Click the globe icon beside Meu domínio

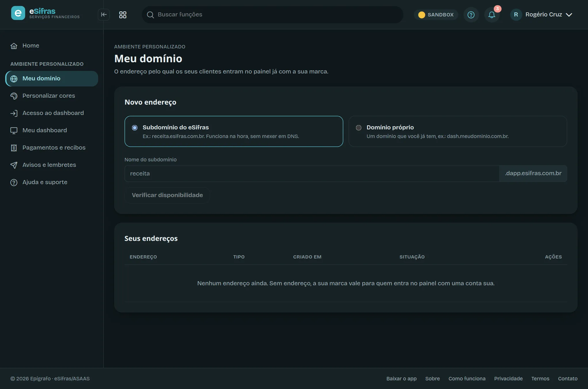[x=14, y=79]
